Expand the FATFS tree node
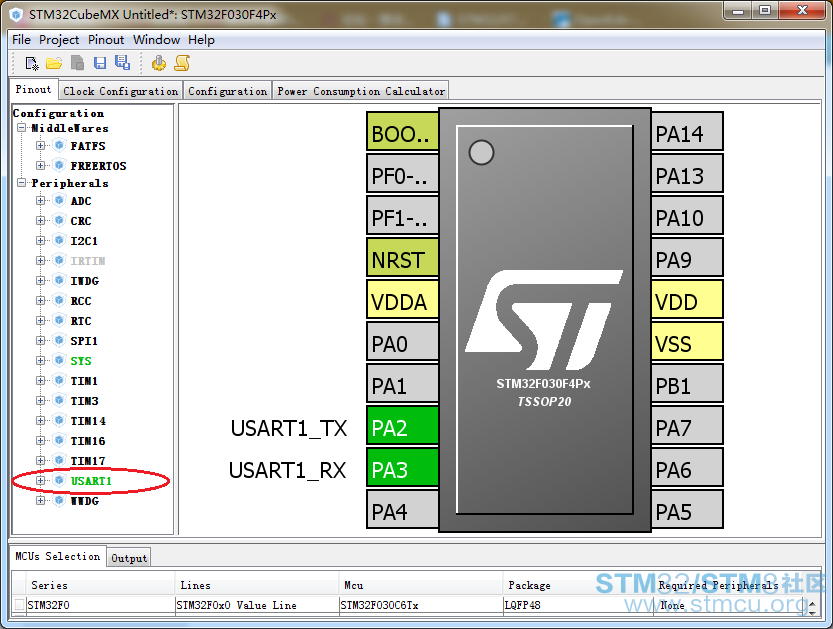 (x=40, y=146)
